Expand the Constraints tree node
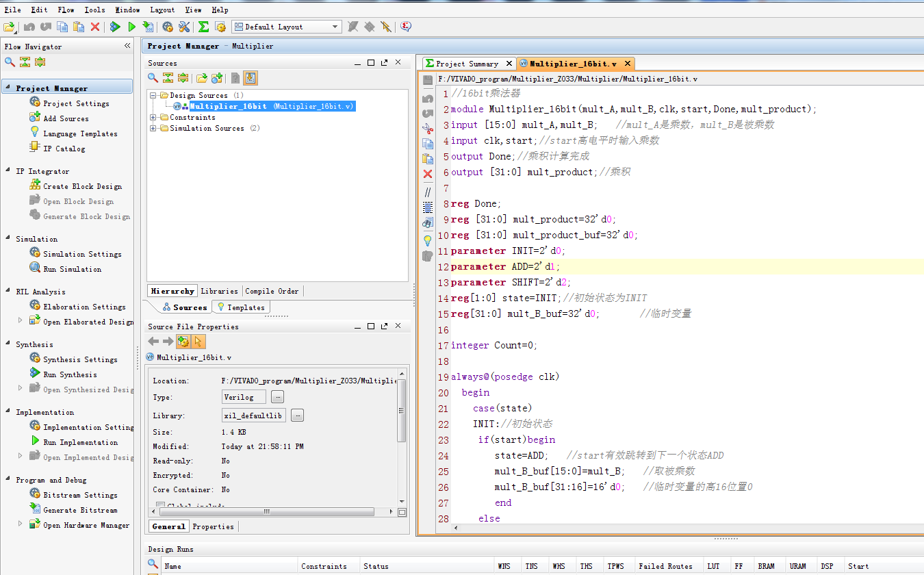The image size is (924, 575). click(x=153, y=118)
